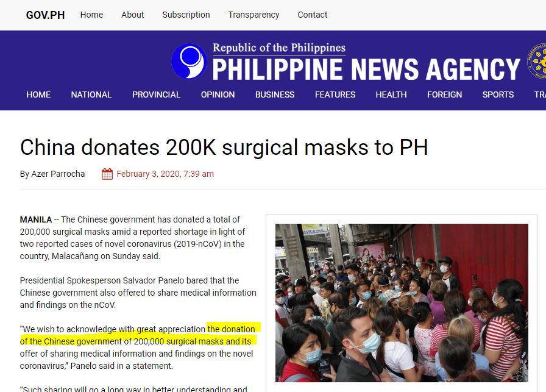Go to the OPINION section
This screenshot has width=546, height=392.
(218, 94)
